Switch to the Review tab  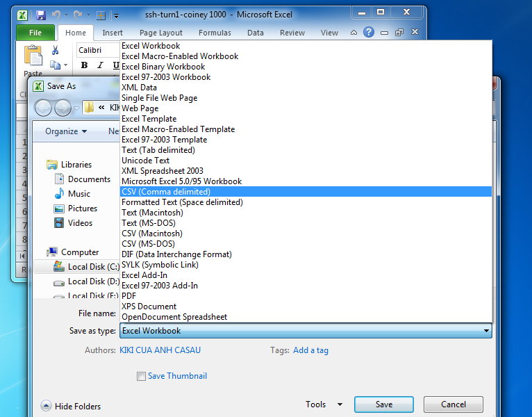292,33
